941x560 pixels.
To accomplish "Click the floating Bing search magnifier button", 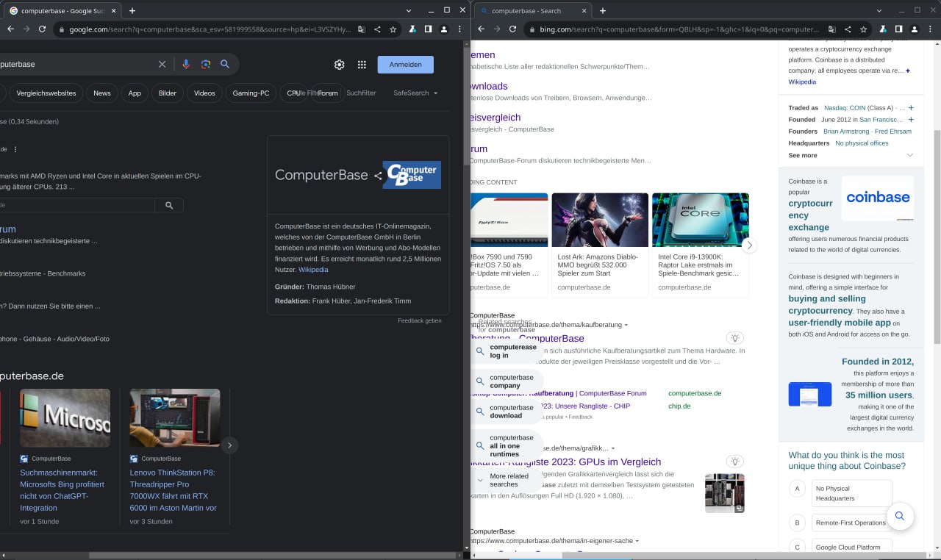I will click(x=900, y=516).
